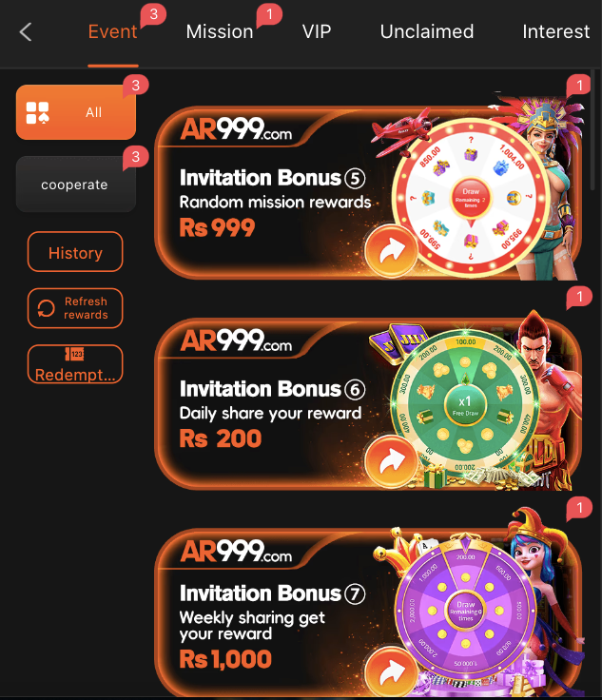Click Draw center of purple wheel
The width and height of the screenshot is (602, 700).
pos(465,611)
